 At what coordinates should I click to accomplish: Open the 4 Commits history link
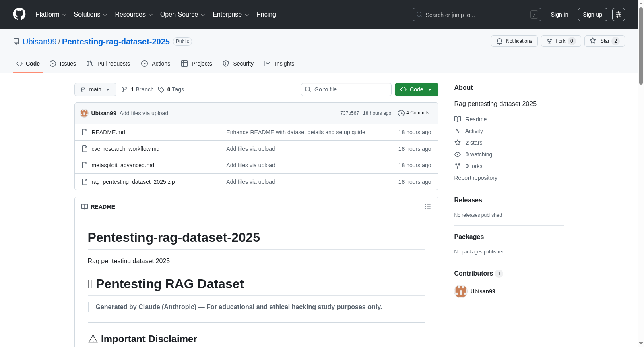pos(413,113)
